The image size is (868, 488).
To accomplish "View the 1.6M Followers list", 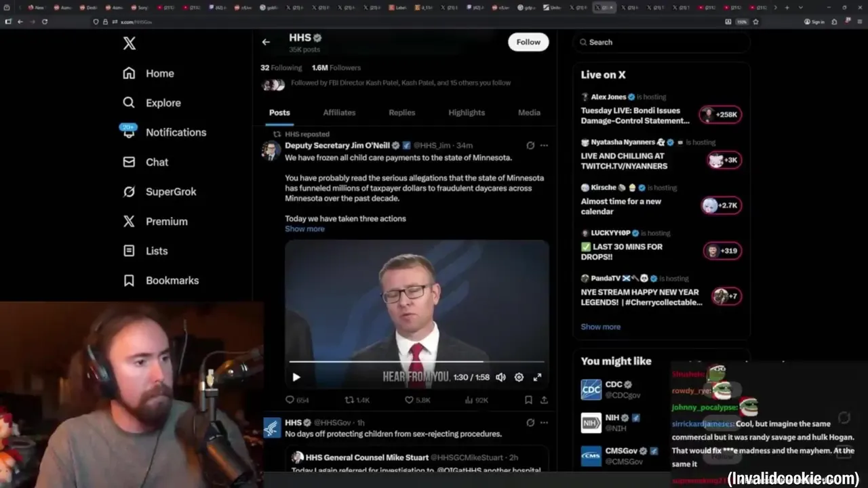I will (x=336, y=68).
